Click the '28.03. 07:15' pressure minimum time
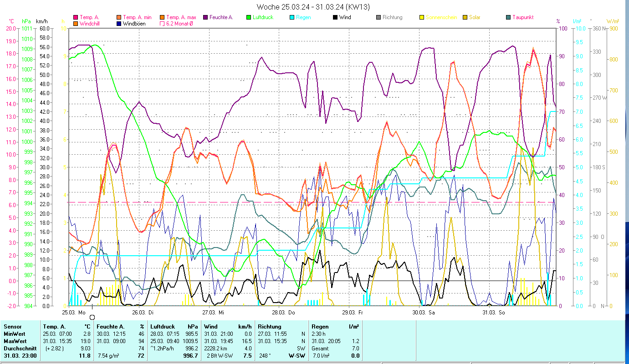629x364 pixels. pos(165,334)
